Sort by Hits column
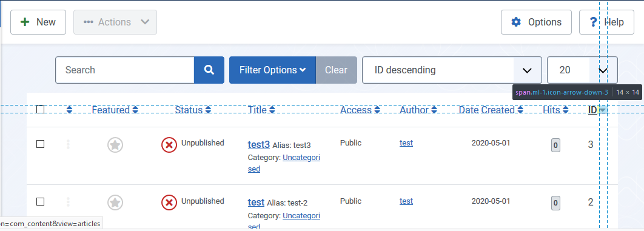The width and height of the screenshot is (644, 231). tap(555, 110)
